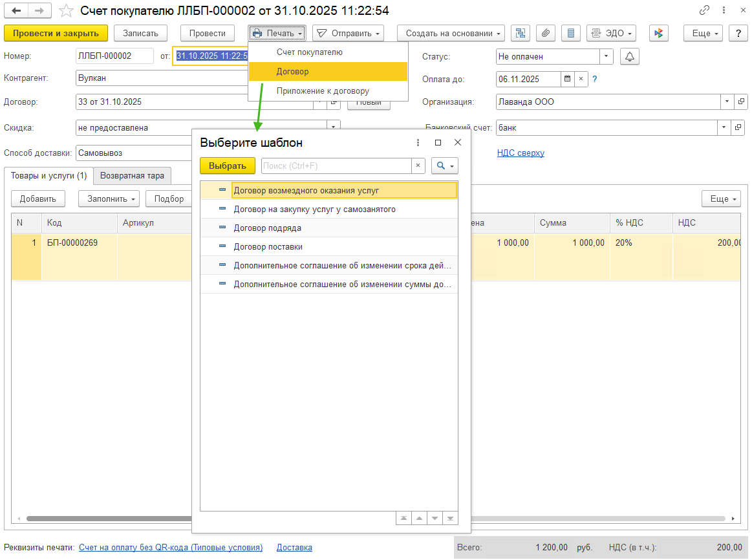Screen dimensions: 752x560
Task: Click the bell reminder icon
Action: tap(629, 57)
